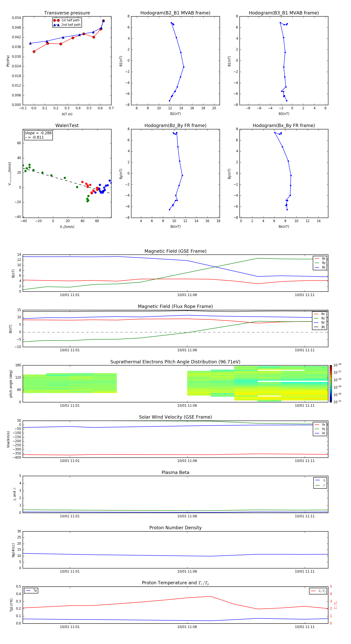Click the Bz' legend entry in Flux Rope panel

click(x=320, y=323)
